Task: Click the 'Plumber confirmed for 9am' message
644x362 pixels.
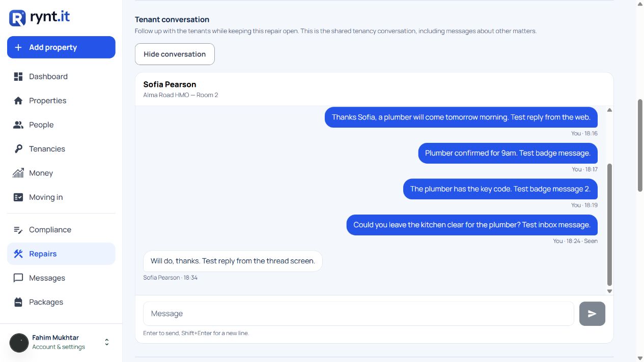Action: pyautogui.click(x=508, y=153)
